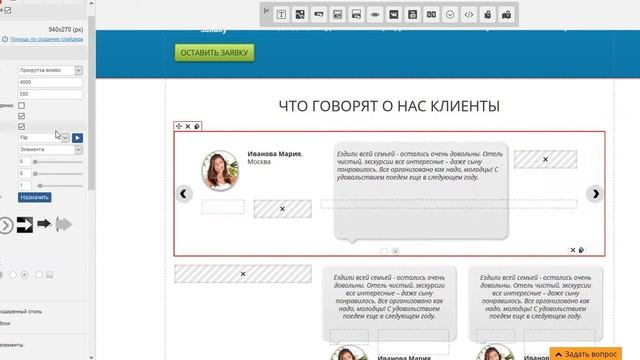Viewport: 640px width, 360px height.
Task: Open the Flip animation dropdown
Action: [43, 138]
